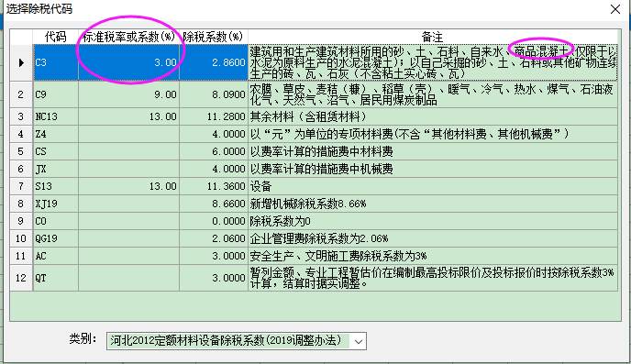The height and width of the screenshot is (364, 631).
Task: Click the row 6 header number
Action: [21, 169]
